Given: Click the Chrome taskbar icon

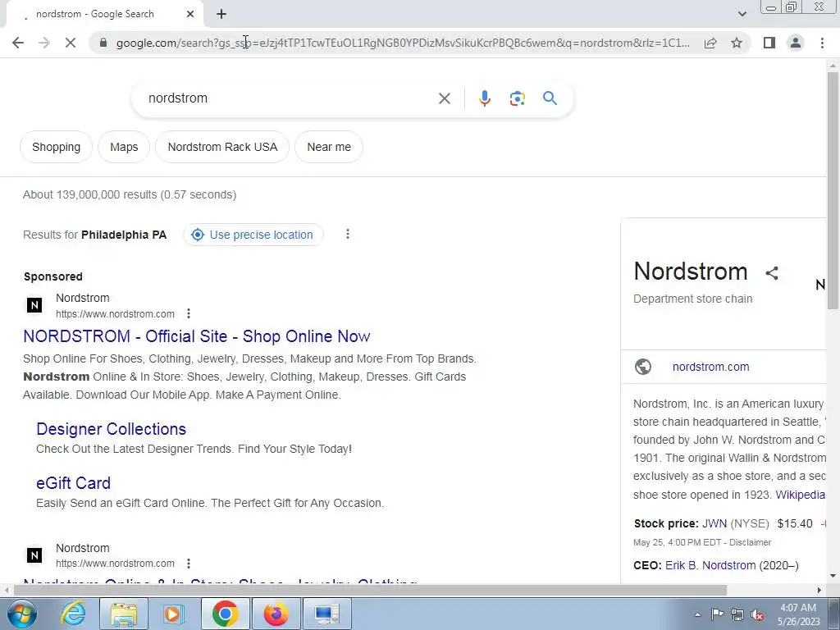Looking at the screenshot, I should point(226,614).
